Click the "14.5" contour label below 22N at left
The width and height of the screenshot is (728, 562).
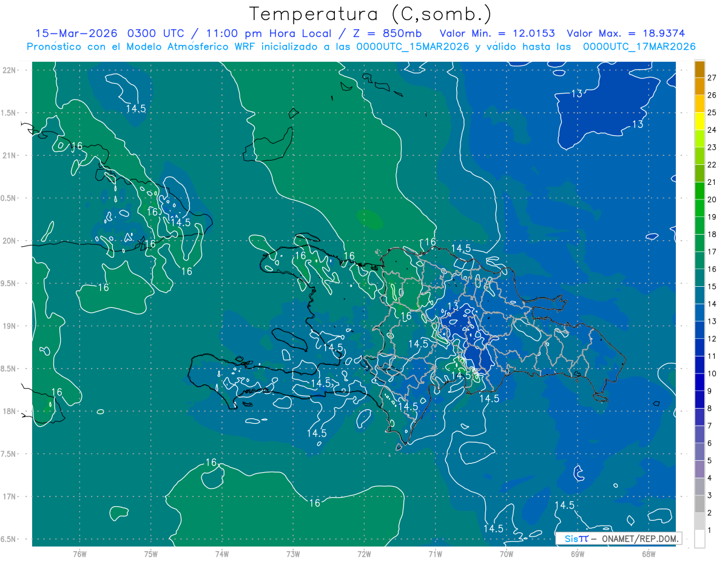136,109
